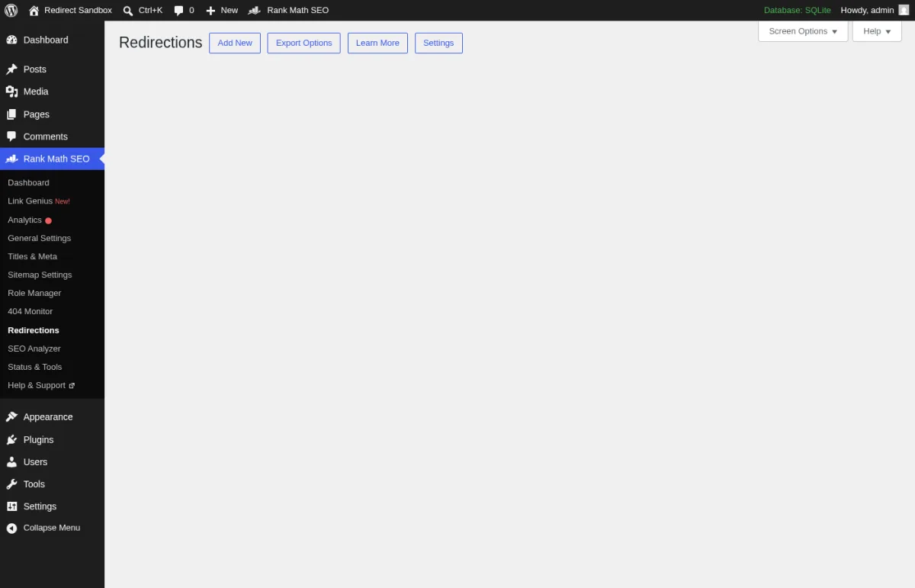The width and height of the screenshot is (915, 588).
Task: Click the Pages icon in sidebar
Action: click(11, 114)
